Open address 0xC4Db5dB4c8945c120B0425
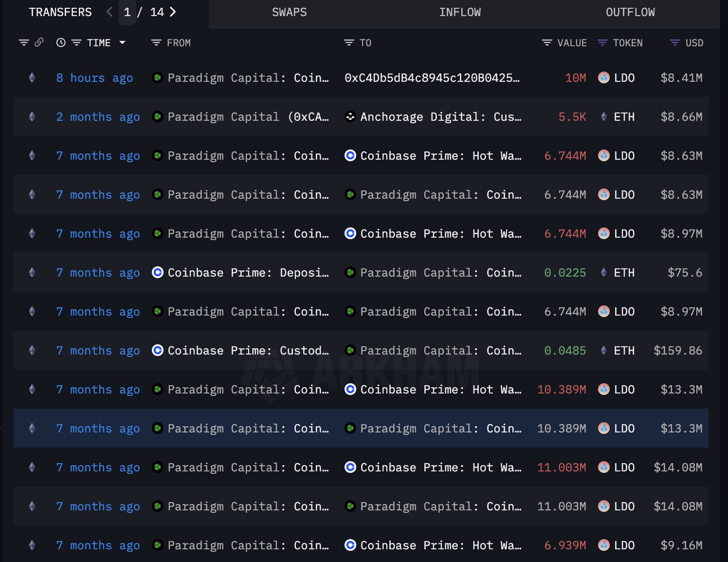This screenshot has width=728, height=562. click(x=432, y=78)
